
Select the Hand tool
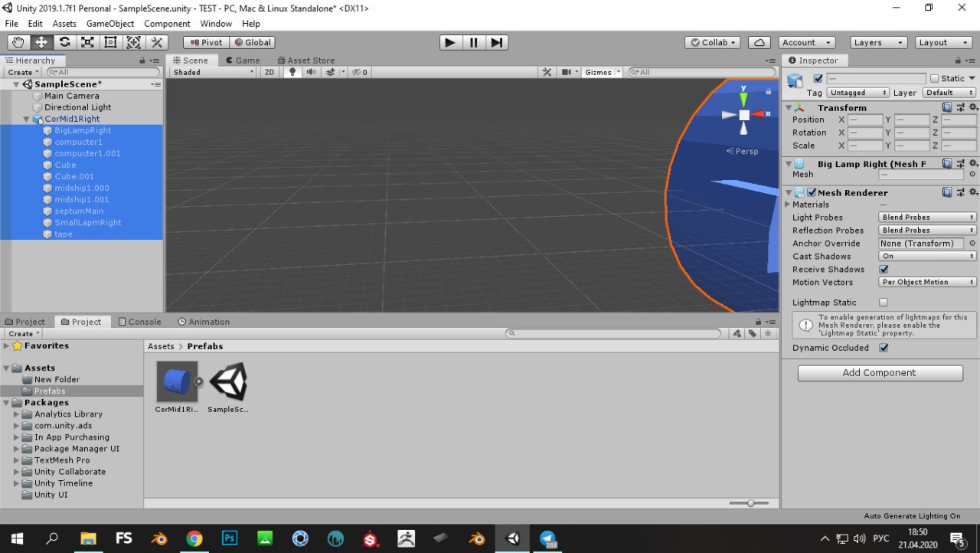[x=18, y=43]
